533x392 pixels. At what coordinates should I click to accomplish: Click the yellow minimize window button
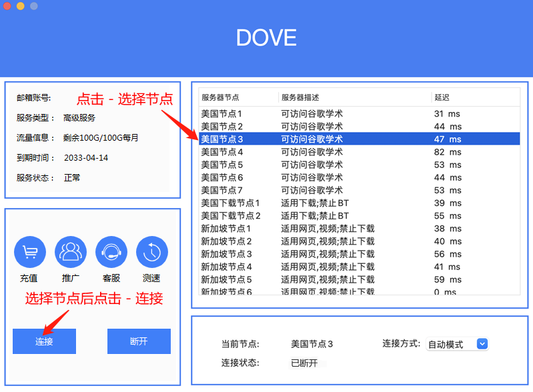point(20,6)
